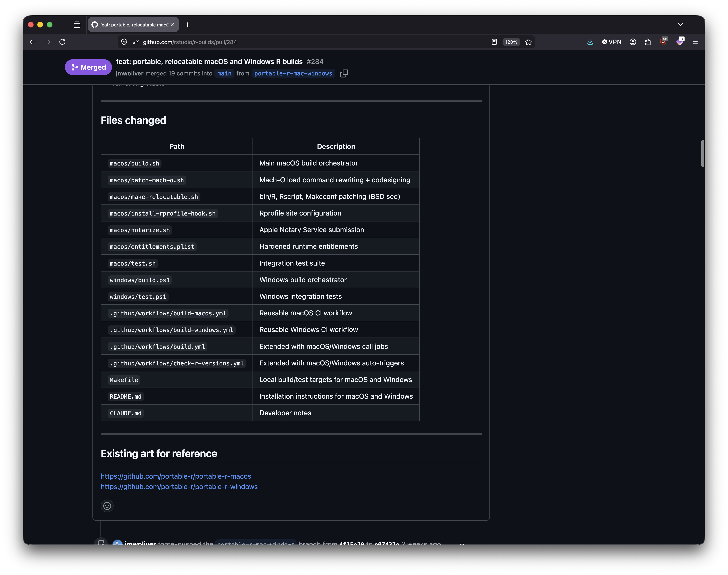The image size is (728, 575).
Task: Click the Existing art for reference heading
Action: pos(159,453)
